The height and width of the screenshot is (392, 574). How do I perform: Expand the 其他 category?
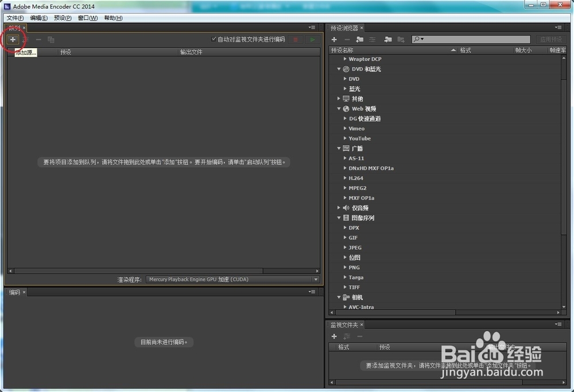coord(339,99)
